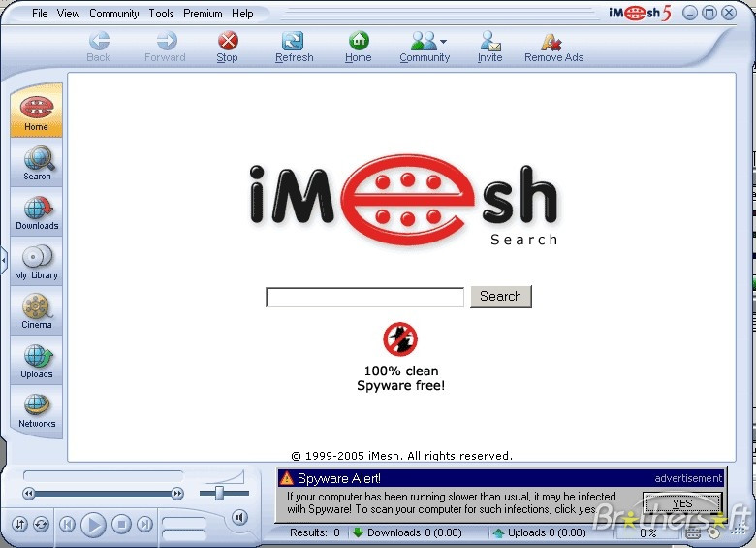This screenshot has height=548, width=756.
Task: Click the media seek bar track
Action: [x=103, y=494]
